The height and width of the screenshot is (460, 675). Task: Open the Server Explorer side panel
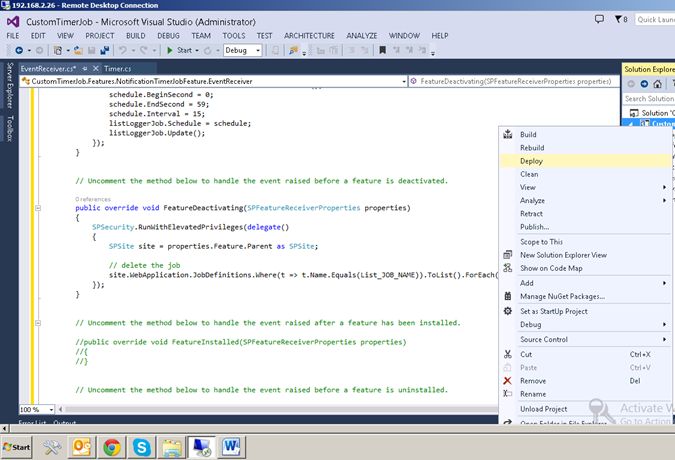[10, 87]
